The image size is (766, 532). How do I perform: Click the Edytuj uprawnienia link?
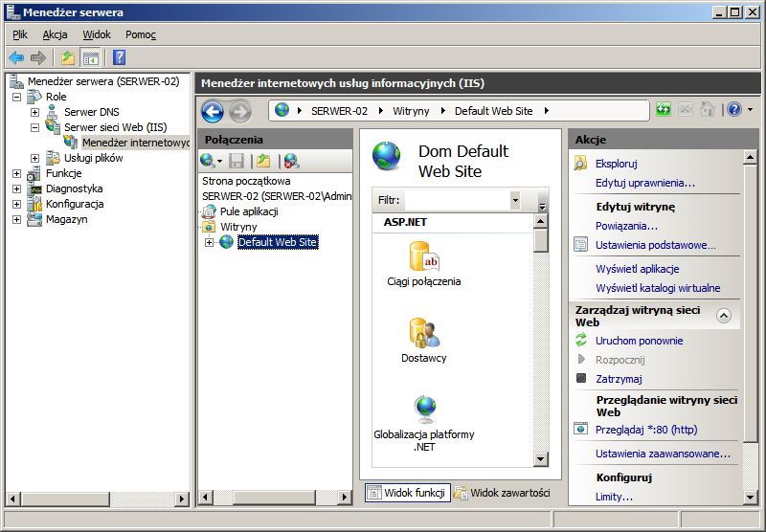coord(644,183)
